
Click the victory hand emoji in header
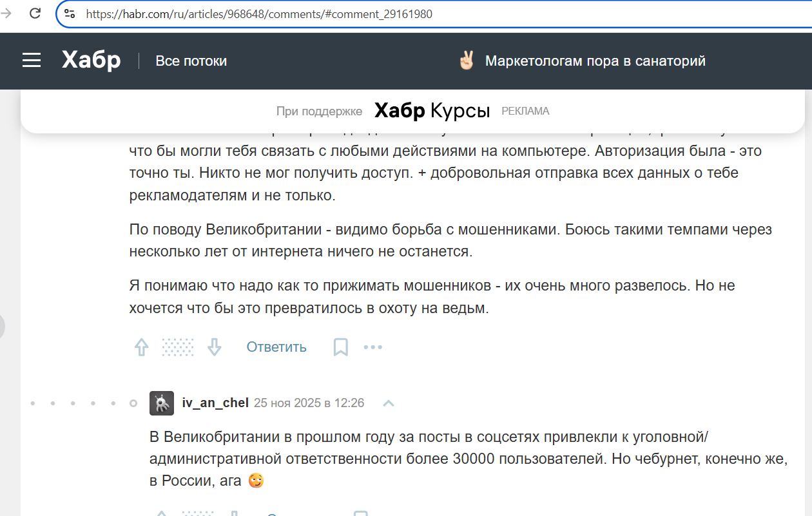[x=467, y=61]
